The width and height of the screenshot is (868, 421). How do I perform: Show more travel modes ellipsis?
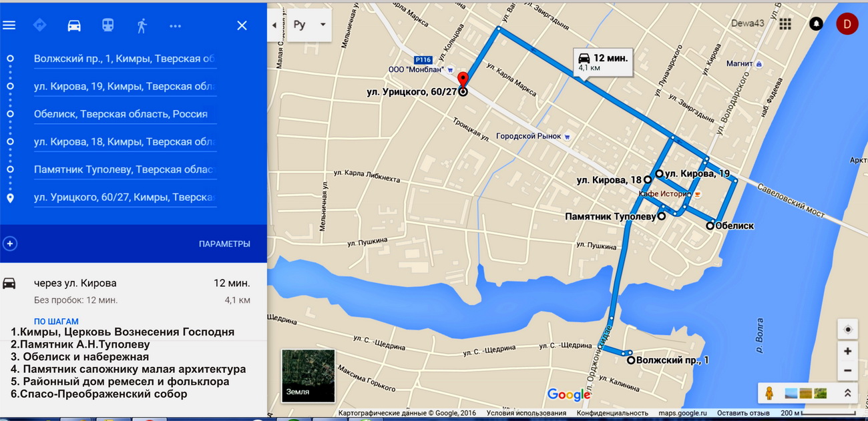pyautogui.click(x=176, y=26)
